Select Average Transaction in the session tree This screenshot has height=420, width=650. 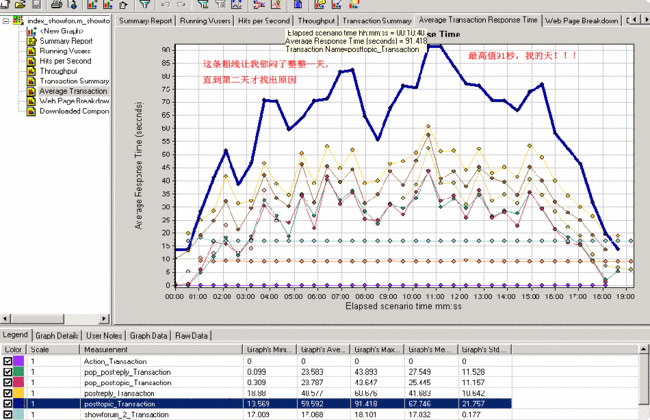pyautogui.click(x=73, y=91)
